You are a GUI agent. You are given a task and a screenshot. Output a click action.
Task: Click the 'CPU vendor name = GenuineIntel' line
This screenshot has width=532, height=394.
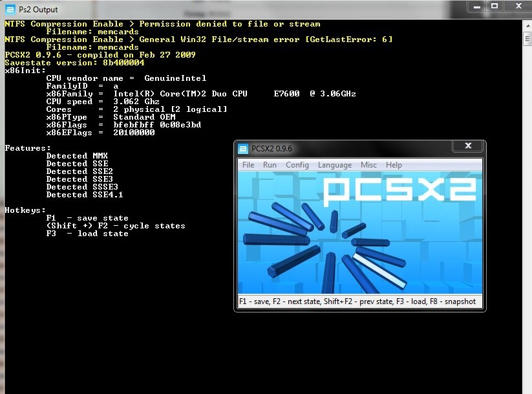click(x=126, y=78)
